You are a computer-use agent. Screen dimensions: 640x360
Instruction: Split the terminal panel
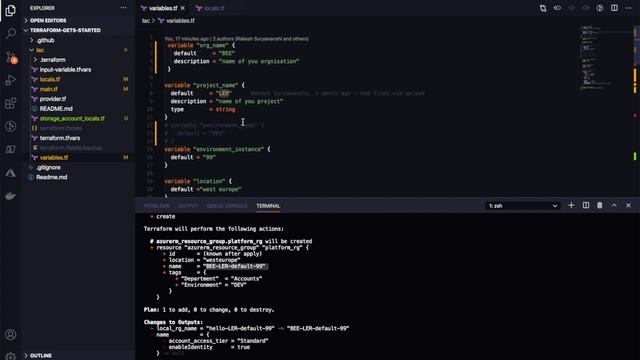[586, 205]
